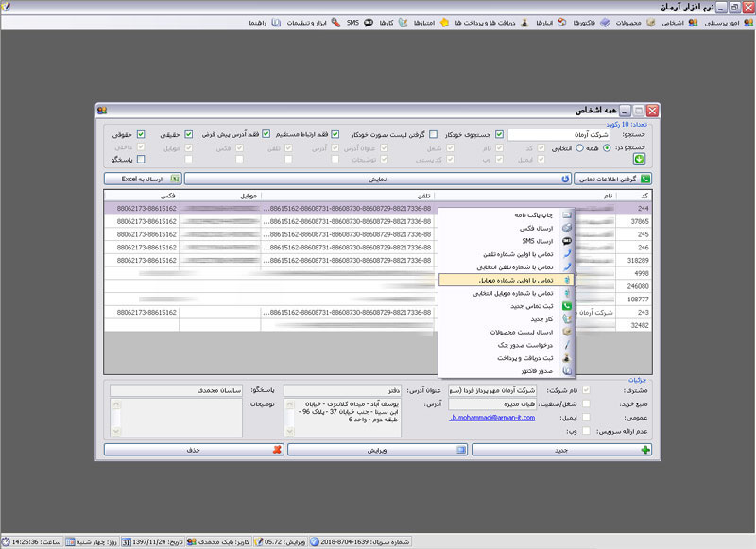Click the فکس column header
The width and height of the screenshot is (756, 549).
[x=142, y=196]
